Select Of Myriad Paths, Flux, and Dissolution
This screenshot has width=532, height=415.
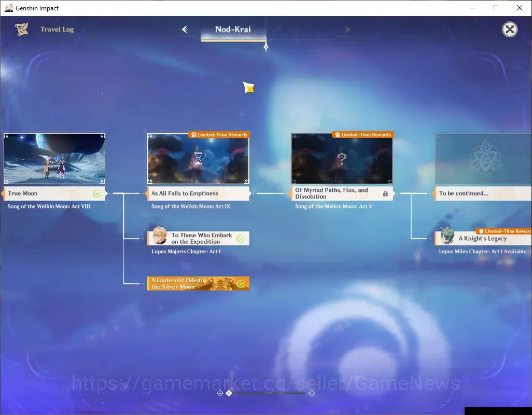coord(342,193)
